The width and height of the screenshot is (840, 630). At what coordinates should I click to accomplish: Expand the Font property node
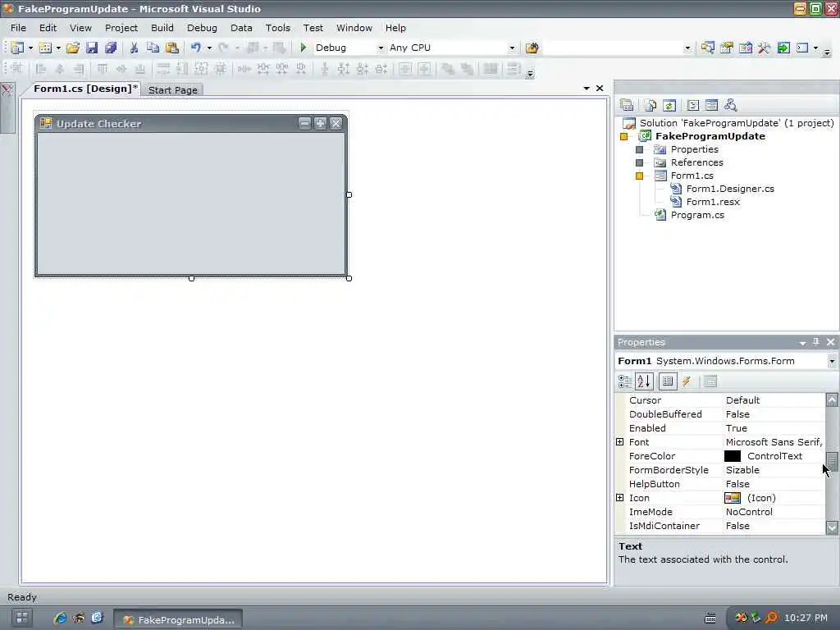tap(620, 442)
